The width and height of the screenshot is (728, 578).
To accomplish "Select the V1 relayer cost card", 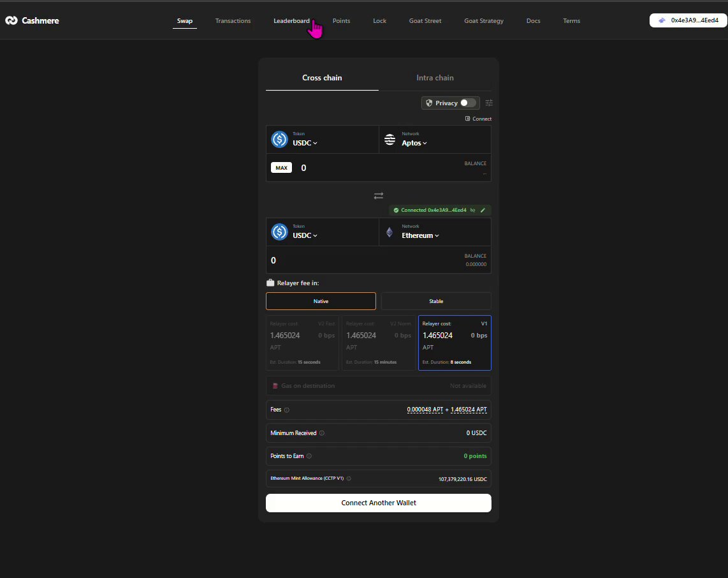I will coord(455,343).
